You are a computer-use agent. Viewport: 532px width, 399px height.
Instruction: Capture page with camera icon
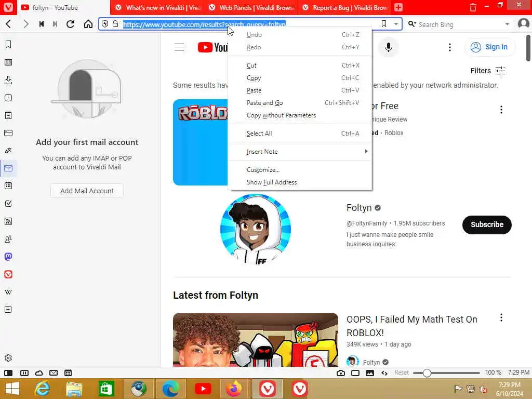pos(341,373)
